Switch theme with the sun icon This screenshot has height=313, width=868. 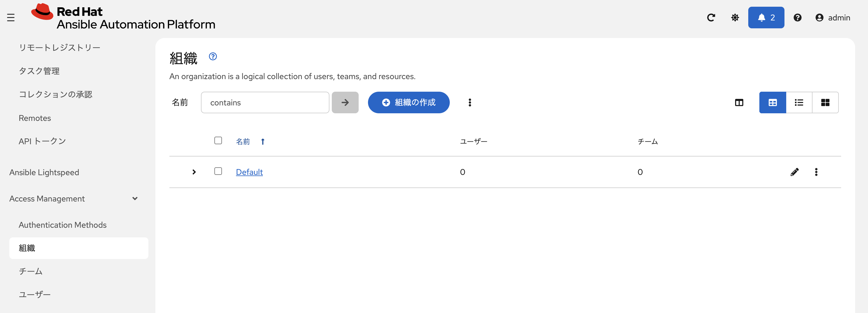pyautogui.click(x=735, y=18)
